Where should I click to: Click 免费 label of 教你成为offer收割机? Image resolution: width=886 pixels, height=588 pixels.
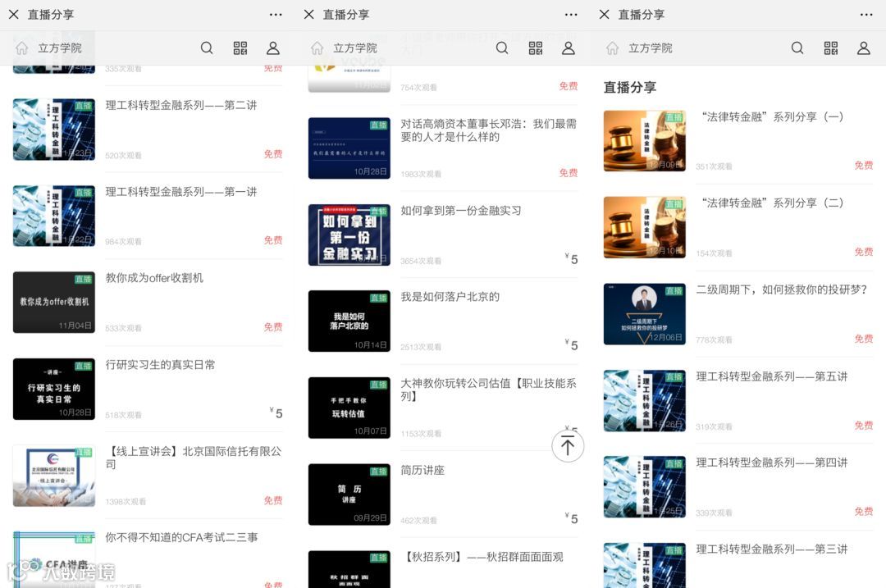coord(273,327)
